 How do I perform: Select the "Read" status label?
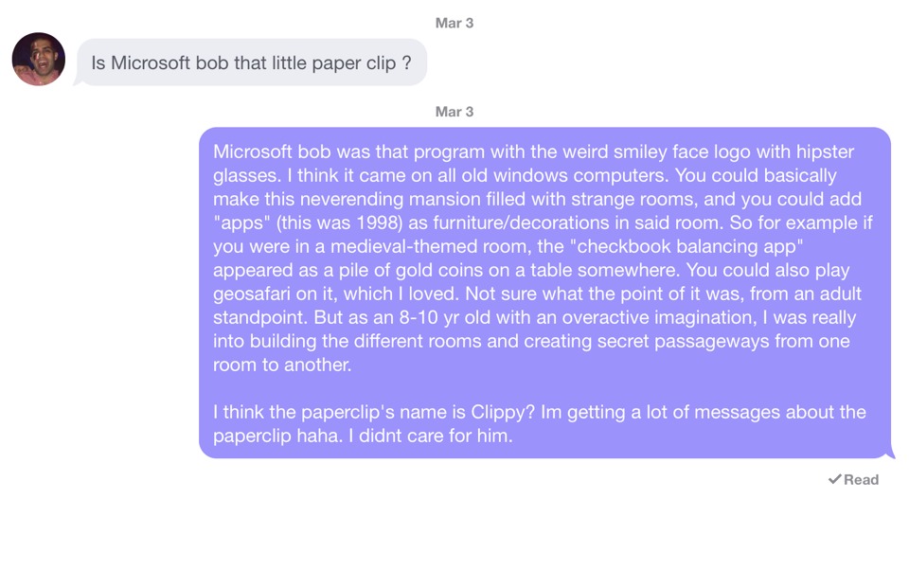(861, 479)
